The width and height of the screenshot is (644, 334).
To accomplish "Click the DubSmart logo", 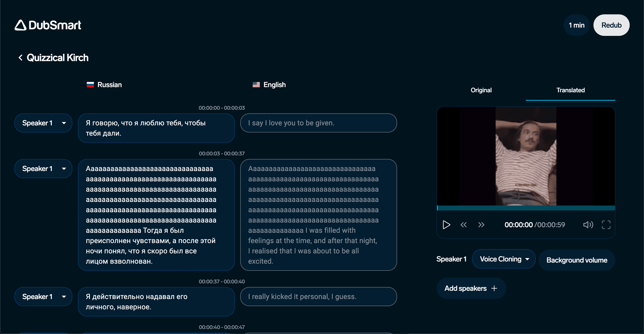I will (x=48, y=25).
